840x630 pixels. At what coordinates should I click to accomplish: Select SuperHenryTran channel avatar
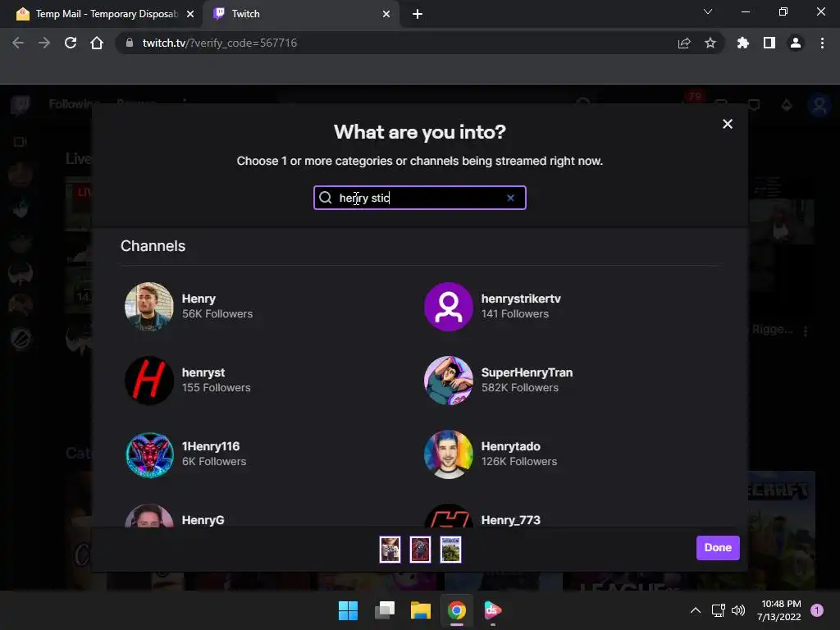449,381
